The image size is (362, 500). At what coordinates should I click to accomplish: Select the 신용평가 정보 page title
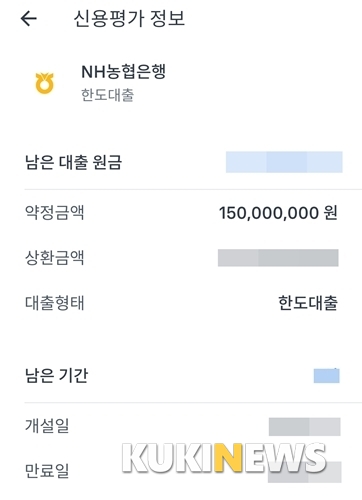click(x=129, y=19)
